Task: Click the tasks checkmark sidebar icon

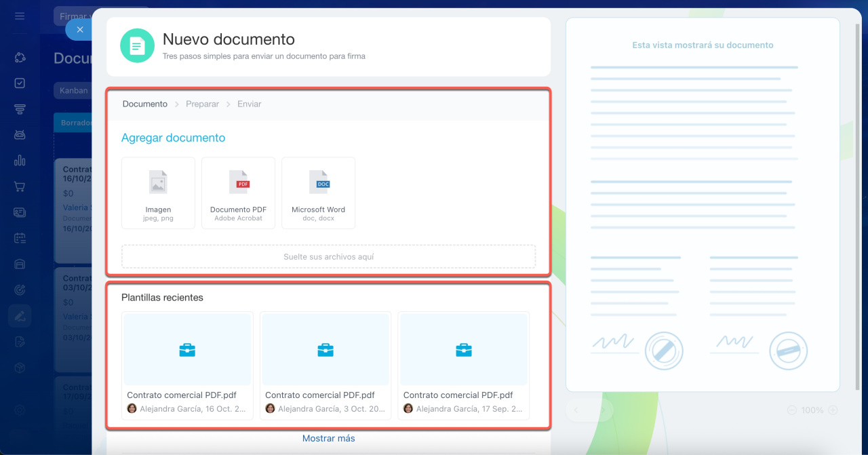Action: 20,83
